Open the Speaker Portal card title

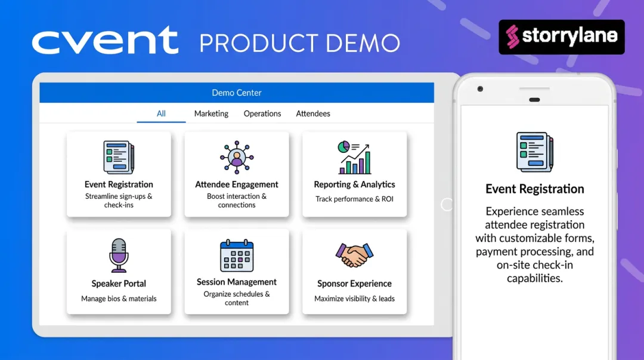click(119, 284)
